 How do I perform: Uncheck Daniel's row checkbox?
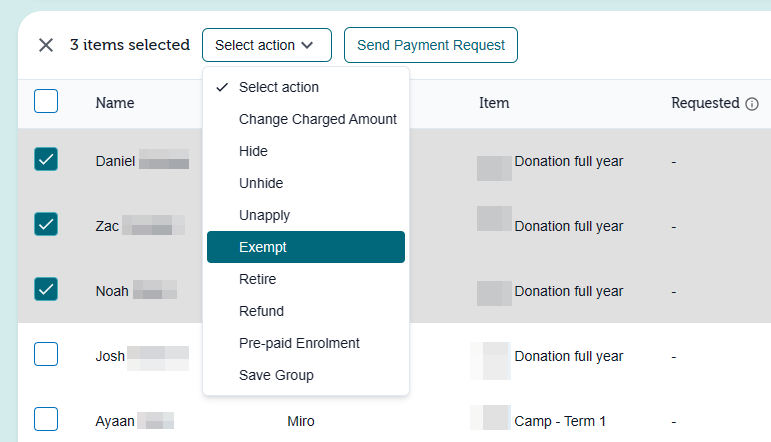[46, 159]
